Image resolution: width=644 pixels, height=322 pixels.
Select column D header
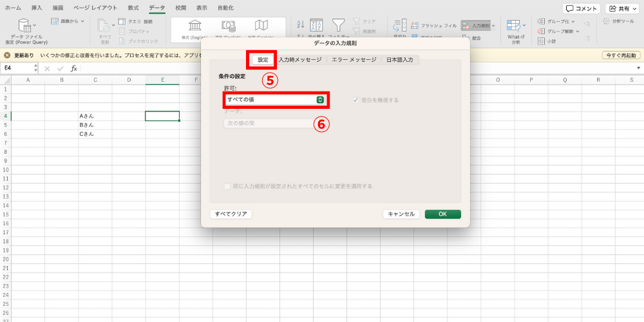click(x=129, y=80)
